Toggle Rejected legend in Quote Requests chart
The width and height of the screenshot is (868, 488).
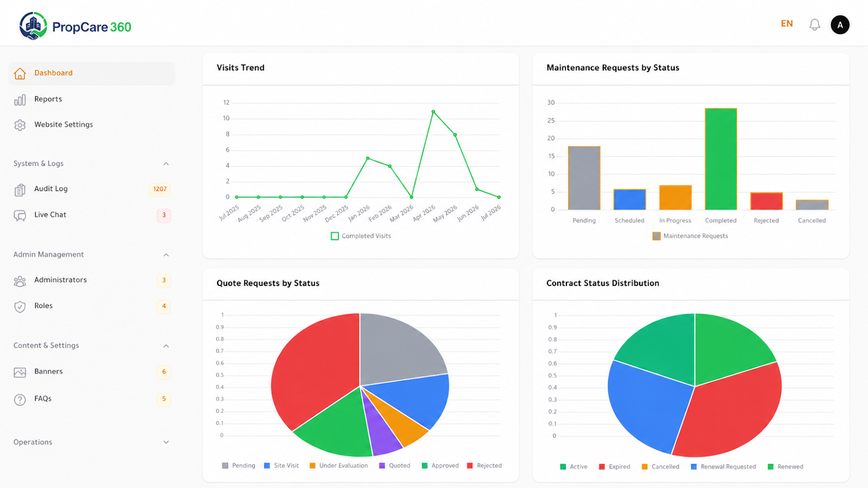484,466
